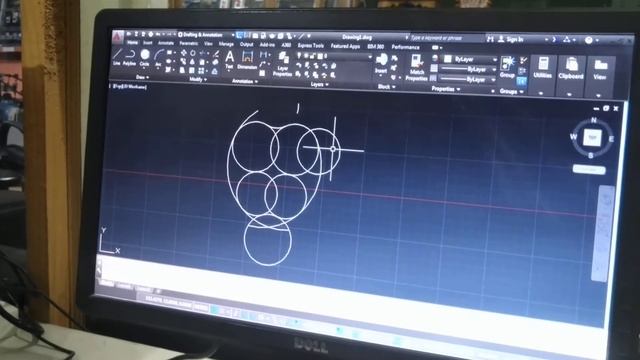
Task: Click the Sign In button
Action: (511, 39)
